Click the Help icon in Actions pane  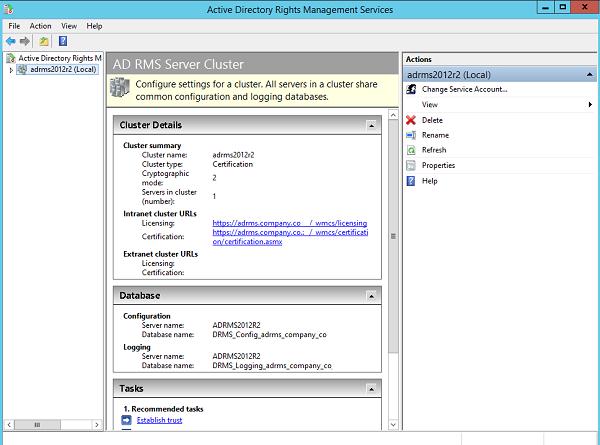(411, 181)
